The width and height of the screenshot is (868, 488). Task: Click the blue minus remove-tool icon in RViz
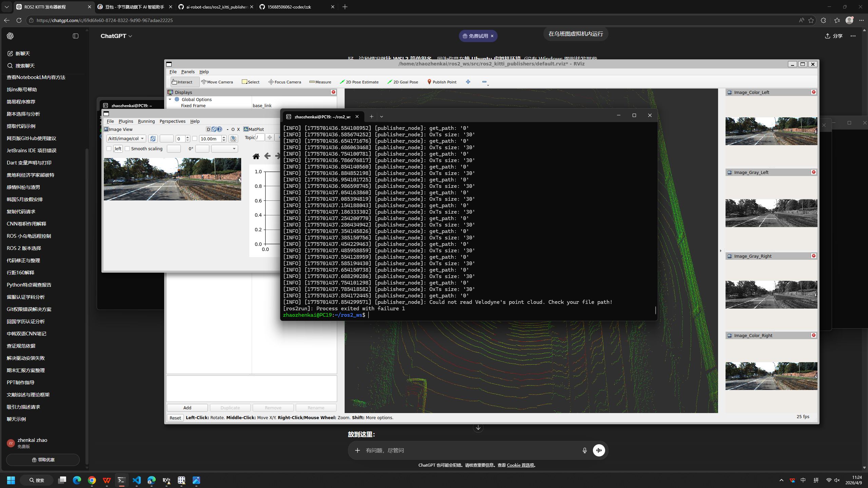point(484,82)
